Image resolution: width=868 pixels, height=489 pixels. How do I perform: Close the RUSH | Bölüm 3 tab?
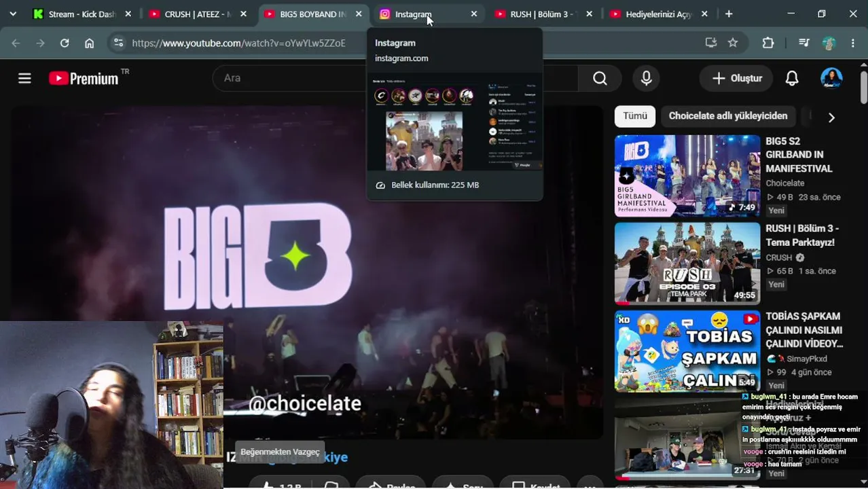(x=589, y=14)
